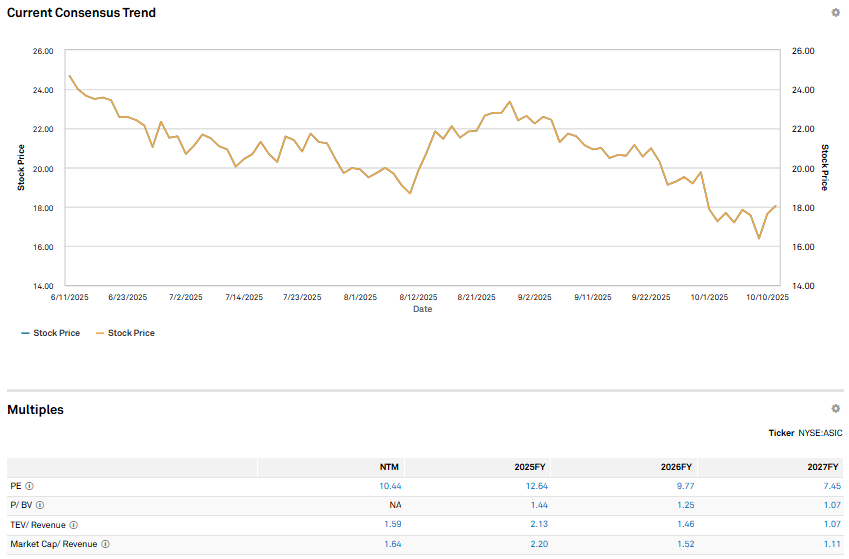Click the chart line's starting point near 24.70
The image size is (849, 559).
[69, 76]
